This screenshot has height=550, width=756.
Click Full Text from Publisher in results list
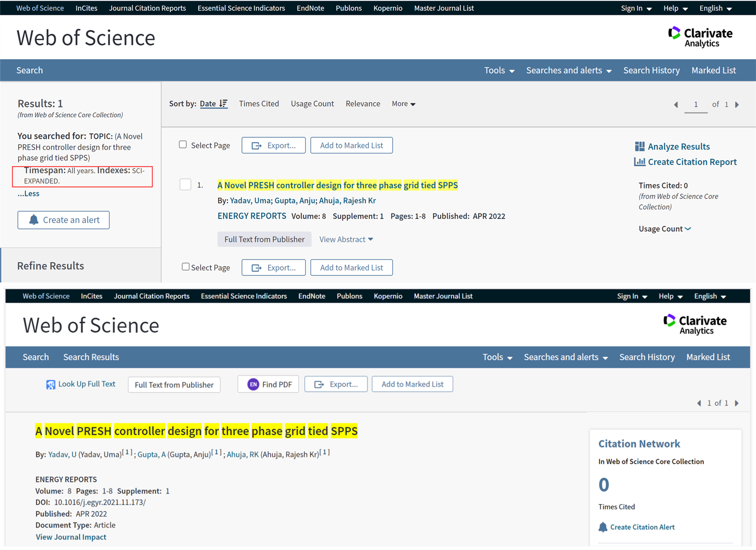pos(264,239)
